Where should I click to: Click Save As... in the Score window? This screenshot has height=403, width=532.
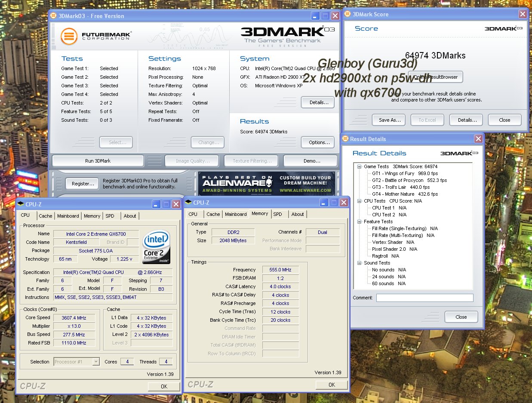(x=390, y=120)
